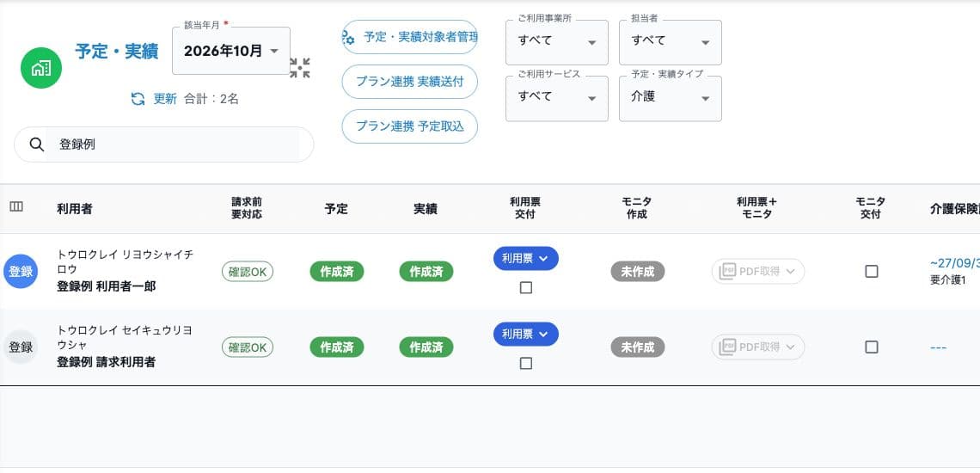Click the 更新 link
This screenshot has height=473, width=980.
coord(165,99)
